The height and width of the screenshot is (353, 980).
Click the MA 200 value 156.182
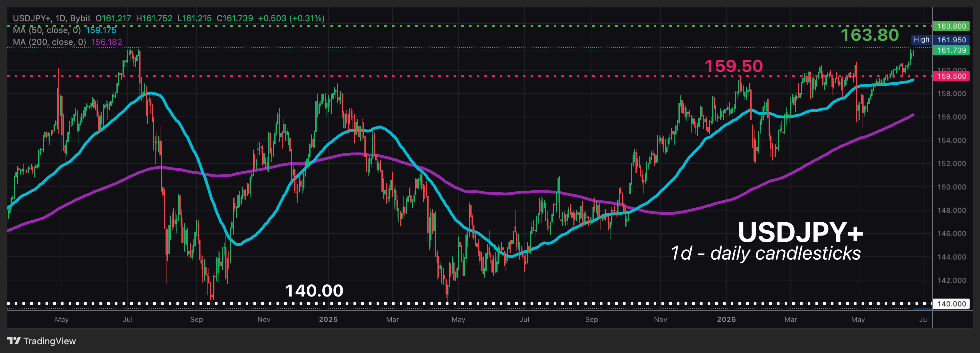[x=107, y=42]
